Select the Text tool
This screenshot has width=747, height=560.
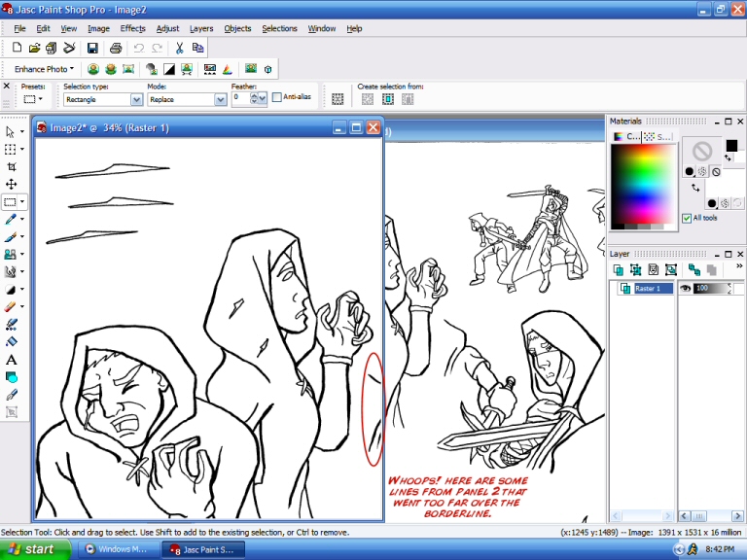[12, 360]
